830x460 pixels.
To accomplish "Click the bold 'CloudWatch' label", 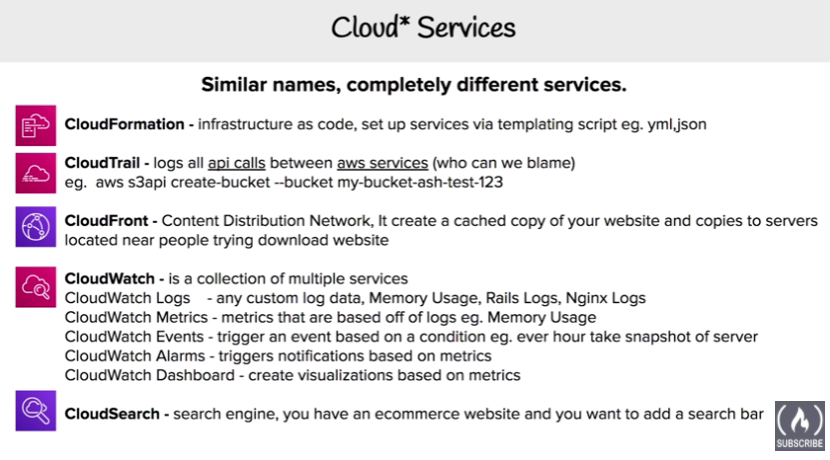I will [x=110, y=279].
